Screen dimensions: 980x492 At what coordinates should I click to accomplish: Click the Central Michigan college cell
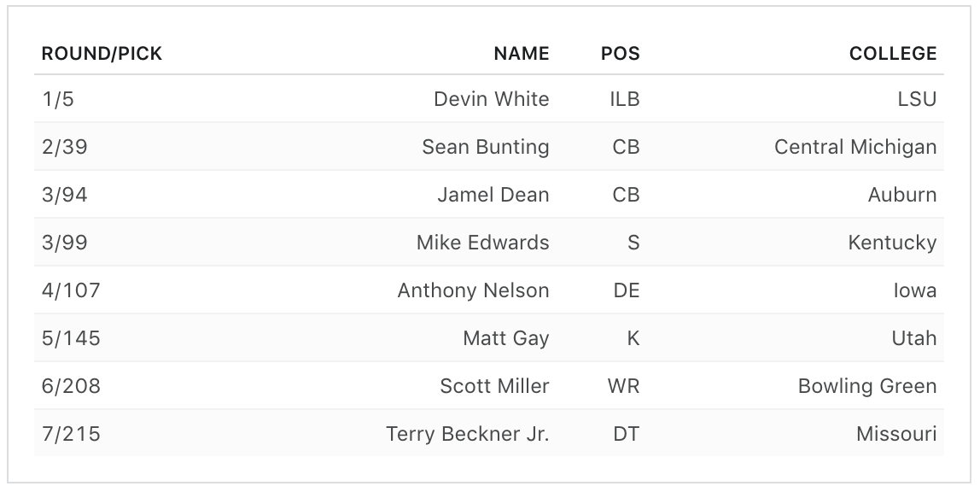coord(855,147)
